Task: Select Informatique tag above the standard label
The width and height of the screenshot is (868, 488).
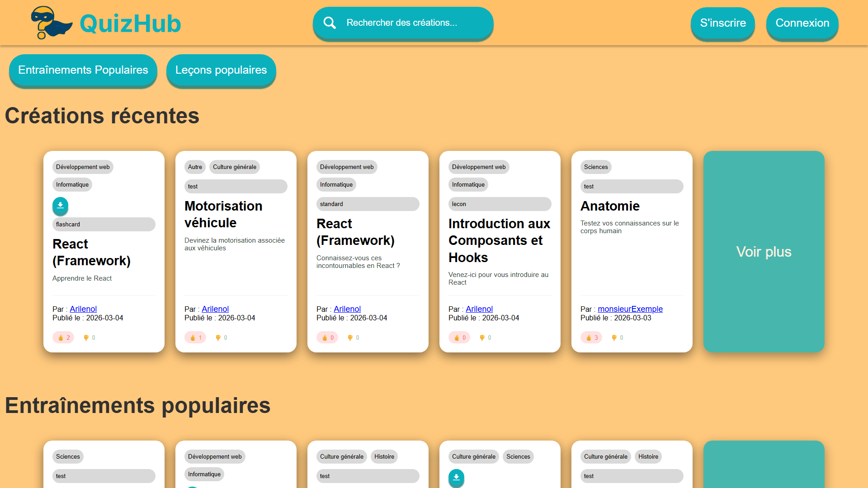Action: tap(336, 184)
